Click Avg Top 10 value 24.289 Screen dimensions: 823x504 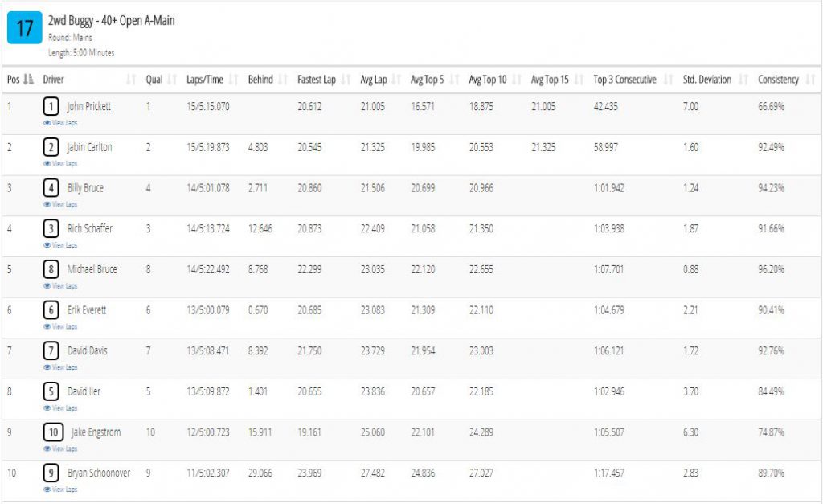pyautogui.click(x=481, y=432)
